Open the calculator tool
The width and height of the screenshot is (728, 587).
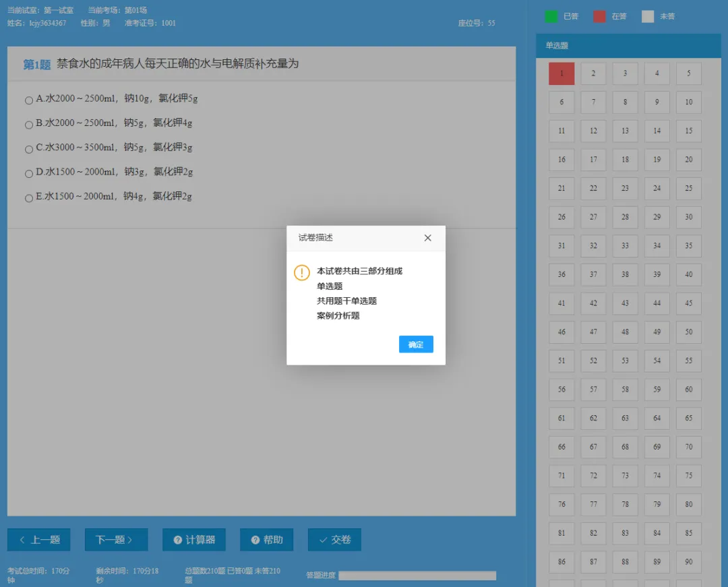coord(194,539)
